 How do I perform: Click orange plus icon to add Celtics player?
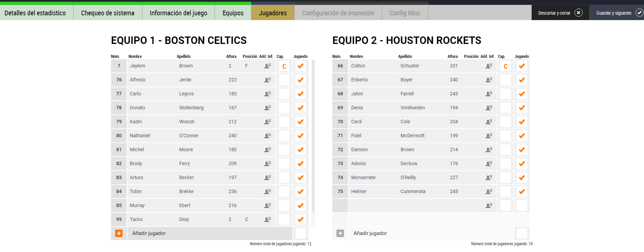(x=119, y=233)
